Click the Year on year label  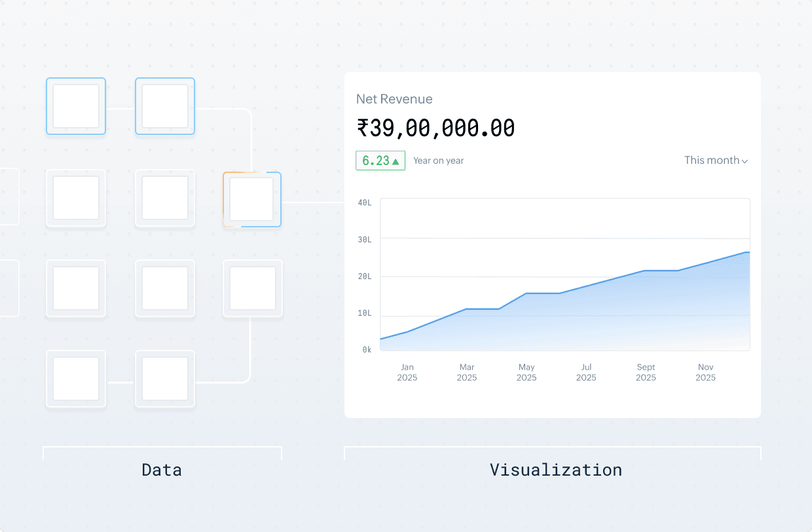click(438, 161)
